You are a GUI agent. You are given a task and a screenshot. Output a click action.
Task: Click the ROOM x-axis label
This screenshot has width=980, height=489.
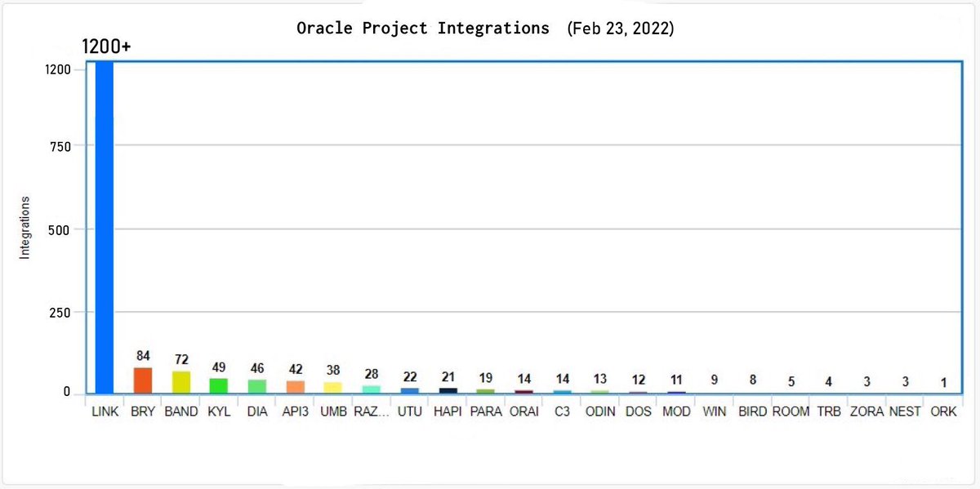point(791,411)
